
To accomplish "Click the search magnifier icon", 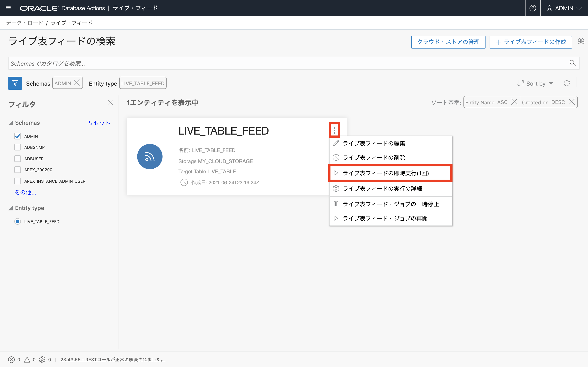I will tap(572, 63).
